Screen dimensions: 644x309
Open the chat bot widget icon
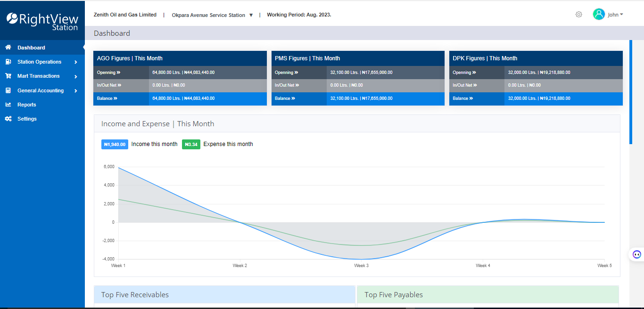pos(637,254)
